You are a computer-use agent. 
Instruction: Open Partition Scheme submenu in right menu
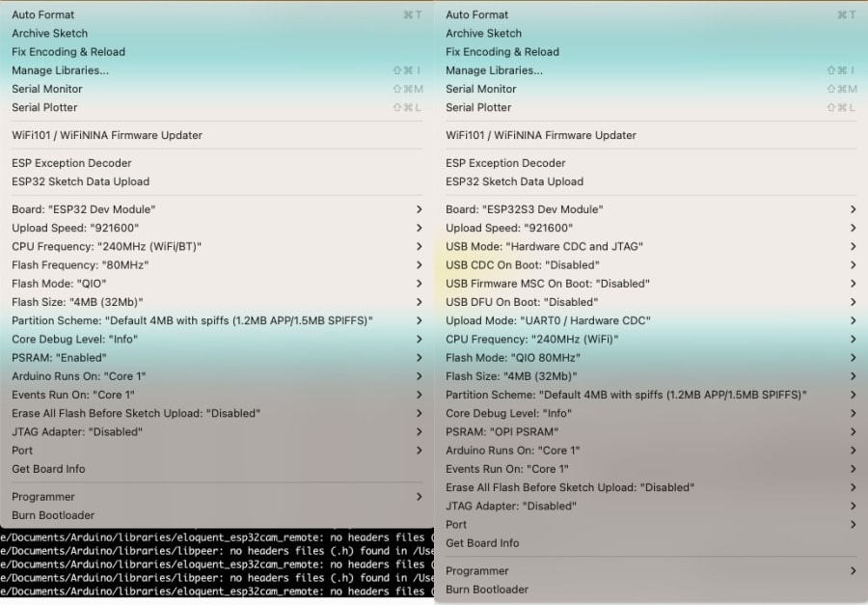tap(651, 395)
